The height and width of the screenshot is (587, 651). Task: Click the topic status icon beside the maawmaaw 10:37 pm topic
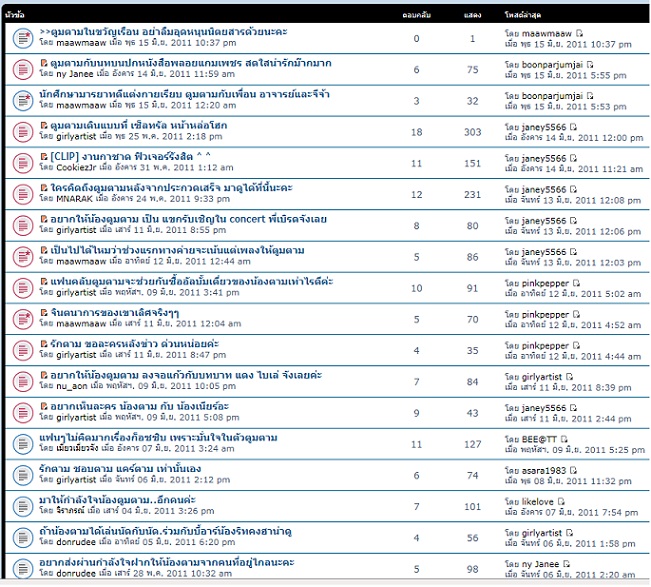coord(23,38)
